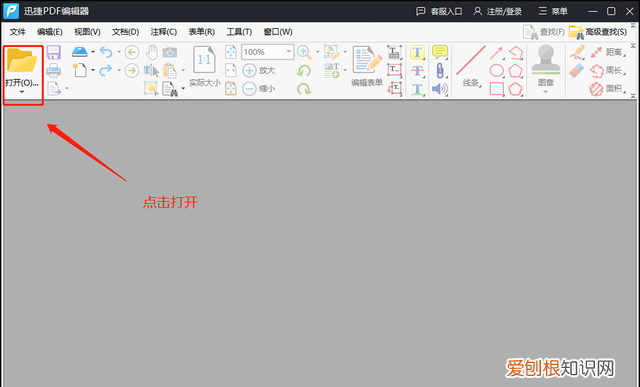This screenshot has height=387, width=640.
Task: Click the document with binoculars icon
Action: [x=170, y=89]
